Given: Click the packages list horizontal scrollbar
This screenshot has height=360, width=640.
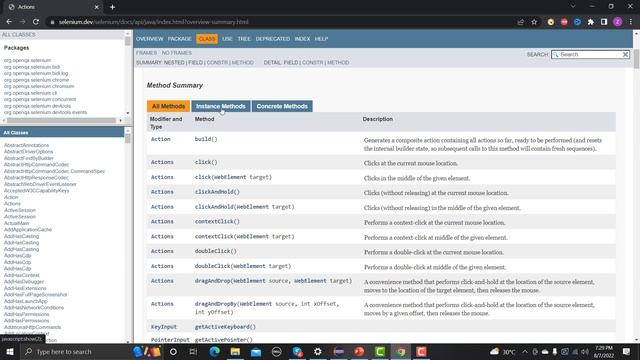Looking at the screenshot, I should click(x=61, y=120).
